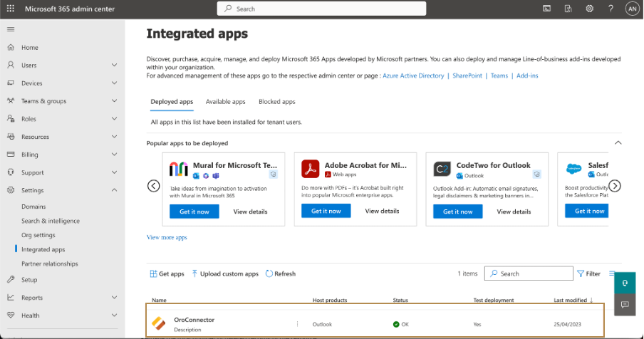This screenshot has height=339, width=644.
Task: Click the Azure Active Directory link
Action: [412, 75]
